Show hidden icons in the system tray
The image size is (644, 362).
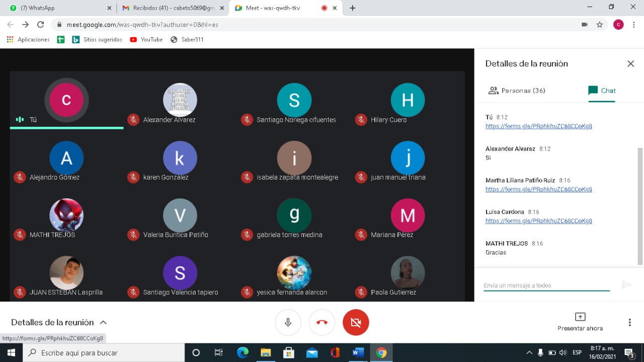pos(529,352)
